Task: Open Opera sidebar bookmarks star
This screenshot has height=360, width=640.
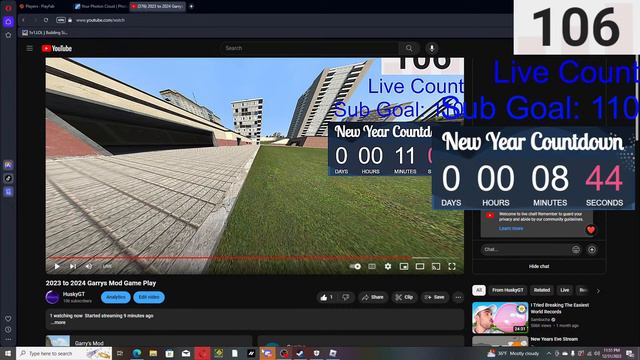Action: click(8, 35)
